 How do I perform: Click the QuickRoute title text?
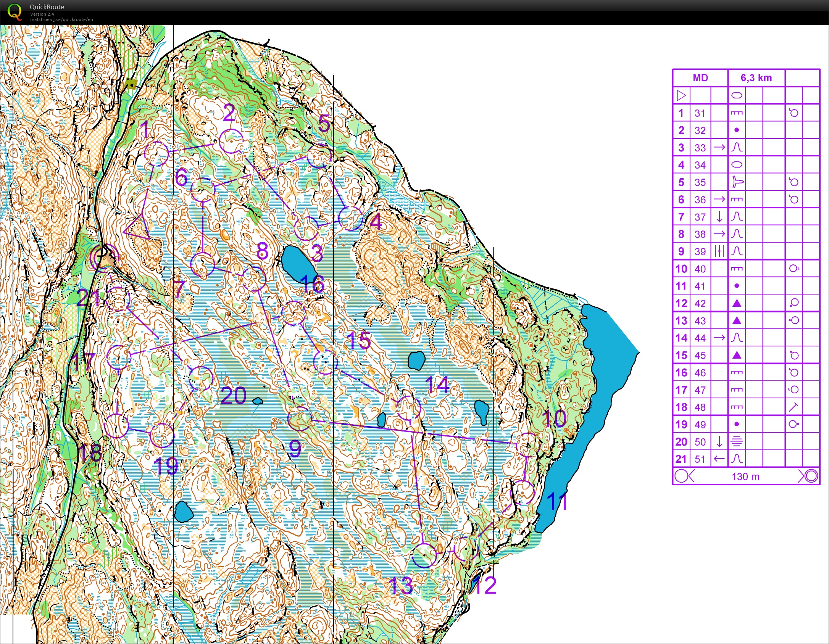(x=47, y=7)
